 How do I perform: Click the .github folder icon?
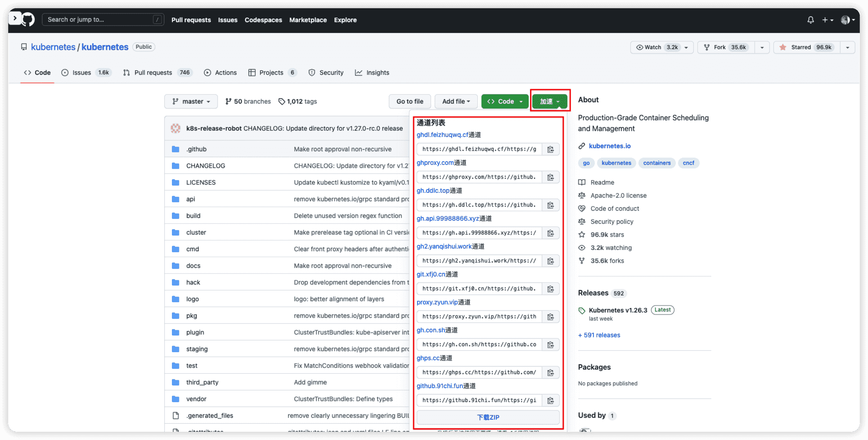point(175,149)
